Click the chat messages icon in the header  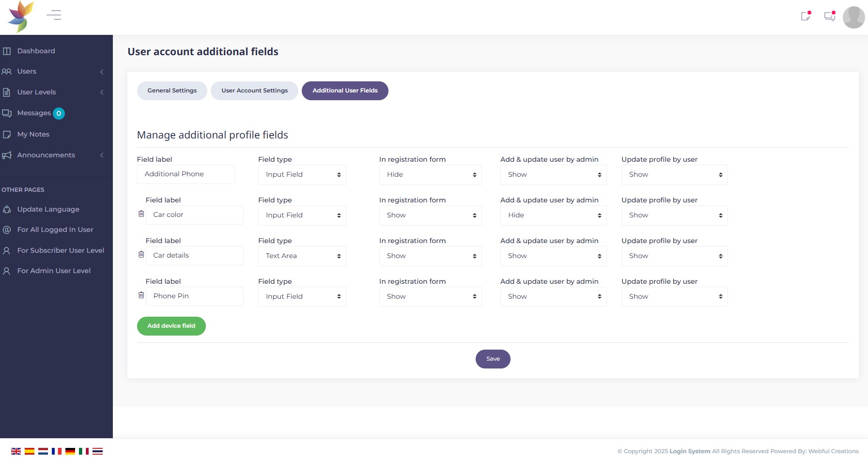pos(829,16)
